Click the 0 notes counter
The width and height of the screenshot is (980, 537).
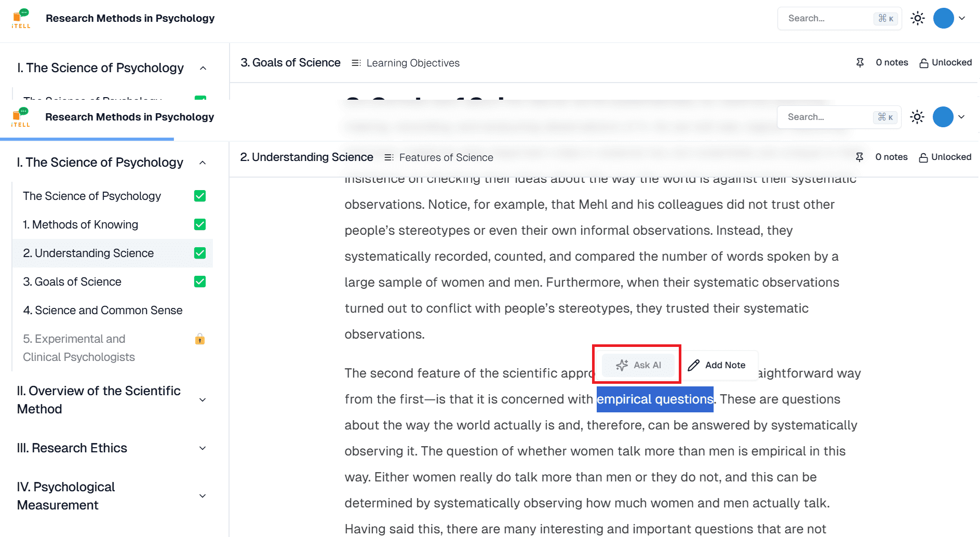click(891, 157)
